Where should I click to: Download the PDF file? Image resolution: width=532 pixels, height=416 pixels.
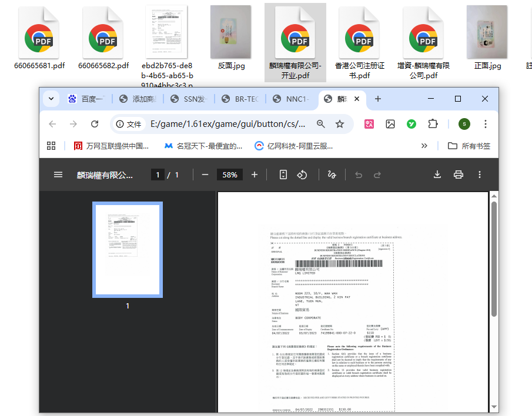(x=437, y=175)
